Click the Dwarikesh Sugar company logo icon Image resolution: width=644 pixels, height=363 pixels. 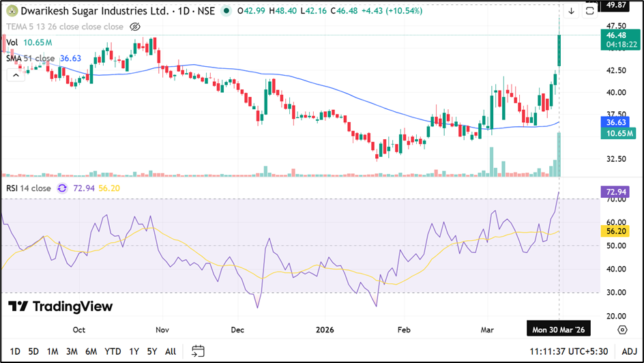click(x=11, y=11)
